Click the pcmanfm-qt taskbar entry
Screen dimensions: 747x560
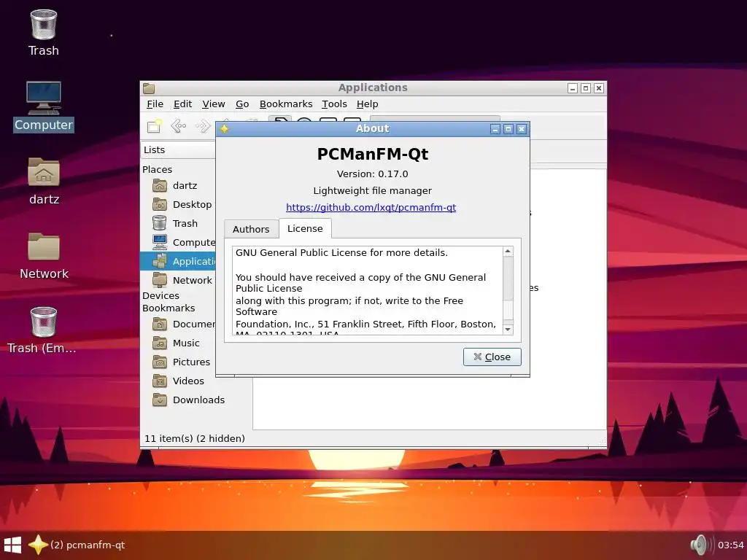coord(77,545)
